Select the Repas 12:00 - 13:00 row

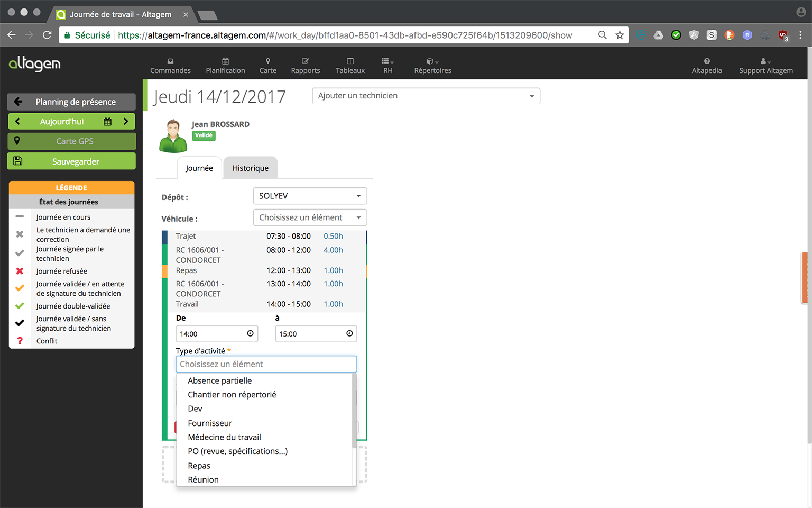(264, 270)
